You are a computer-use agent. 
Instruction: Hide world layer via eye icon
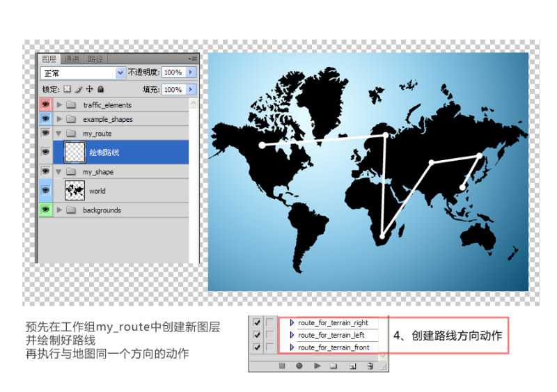45,190
